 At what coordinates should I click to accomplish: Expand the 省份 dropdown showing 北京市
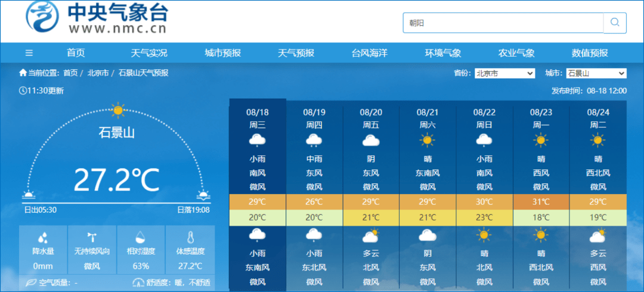504,73
